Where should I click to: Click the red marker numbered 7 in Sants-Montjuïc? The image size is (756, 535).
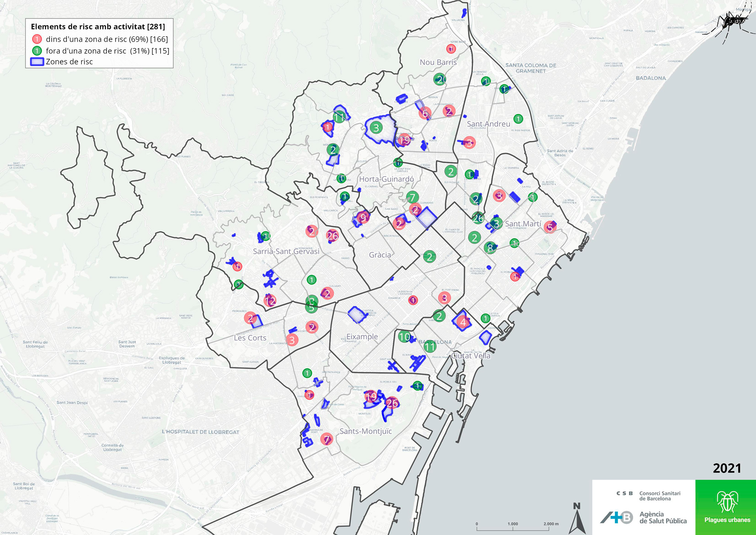click(x=326, y=439)
